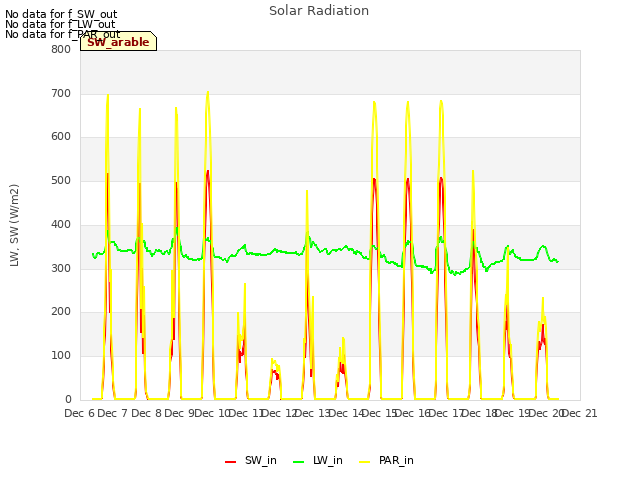
Task: Click the Dec 8 x-axis label
Action: (x=146, y=413)
